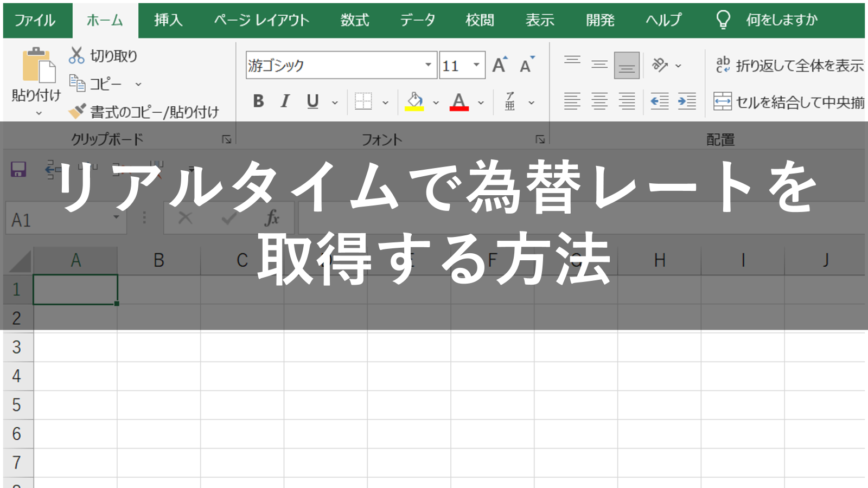Click the Name Box showing A1
This screenshot has width=868, height=488.
pos(66,219)
